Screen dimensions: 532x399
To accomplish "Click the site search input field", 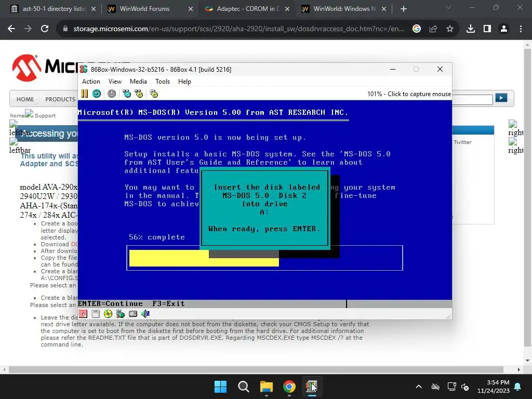I will pos(472,99).
